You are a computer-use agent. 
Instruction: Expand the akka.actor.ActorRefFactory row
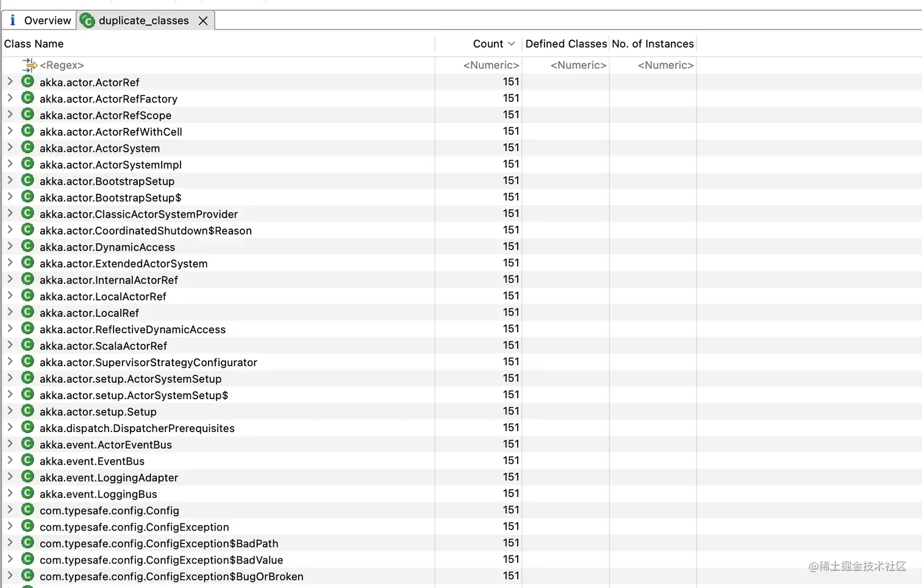tap(10, 97)
